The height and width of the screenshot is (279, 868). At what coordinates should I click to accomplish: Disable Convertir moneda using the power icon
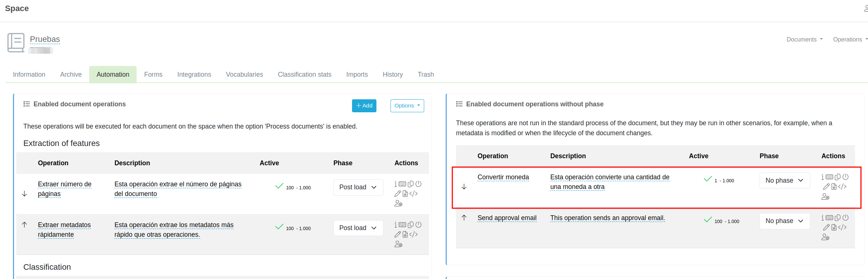(x=845, y=177)
